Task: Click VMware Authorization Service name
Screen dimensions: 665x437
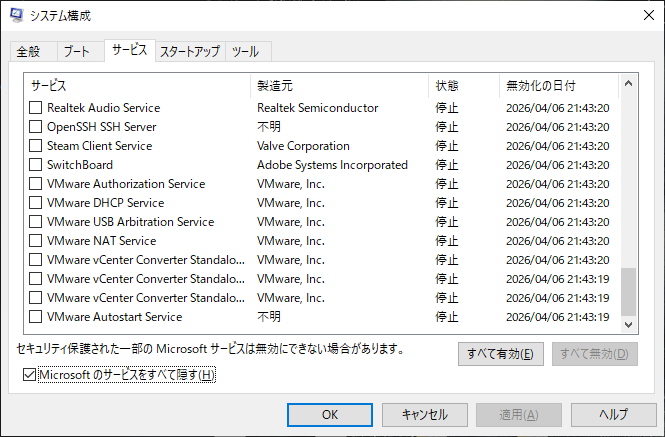Action: tap(126, 184)
